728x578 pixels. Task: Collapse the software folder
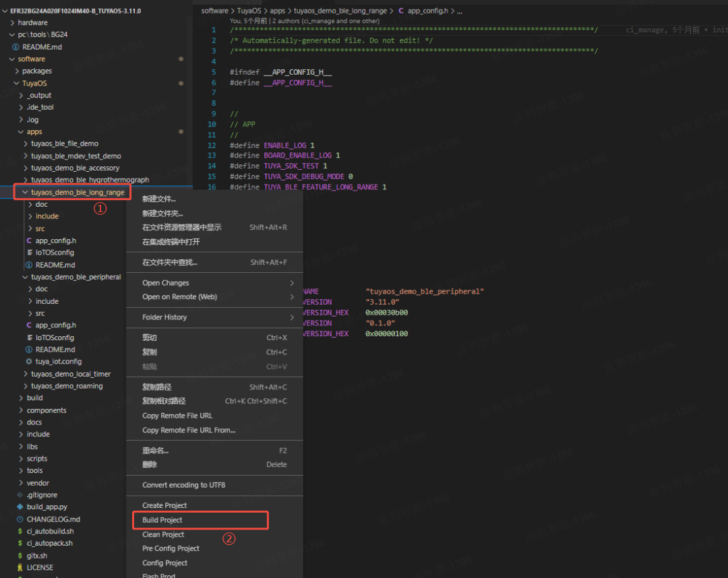[12, 59]
